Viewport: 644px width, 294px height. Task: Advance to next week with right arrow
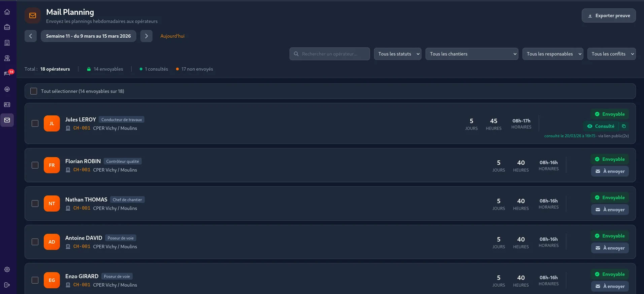point(146,36)
